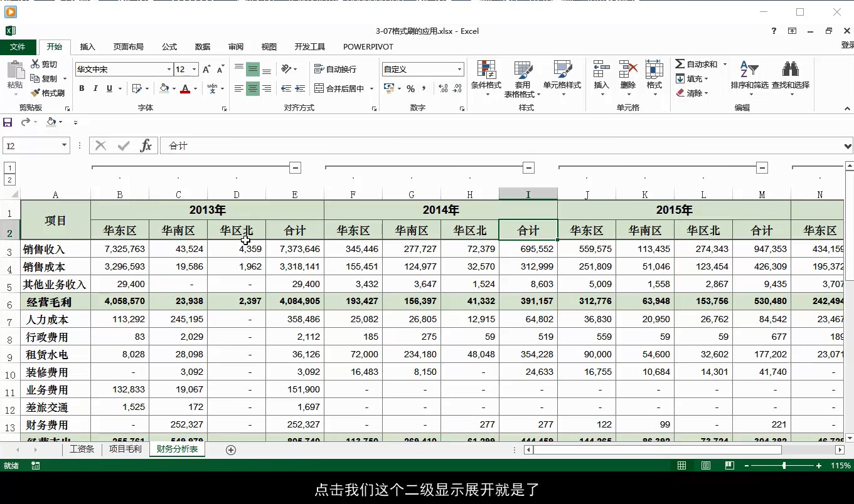Image resolution: width=854 pixels, height=504 pixels.
Task: Decrease font size with the smaller A icon
Action: click(x=220, y=70)
